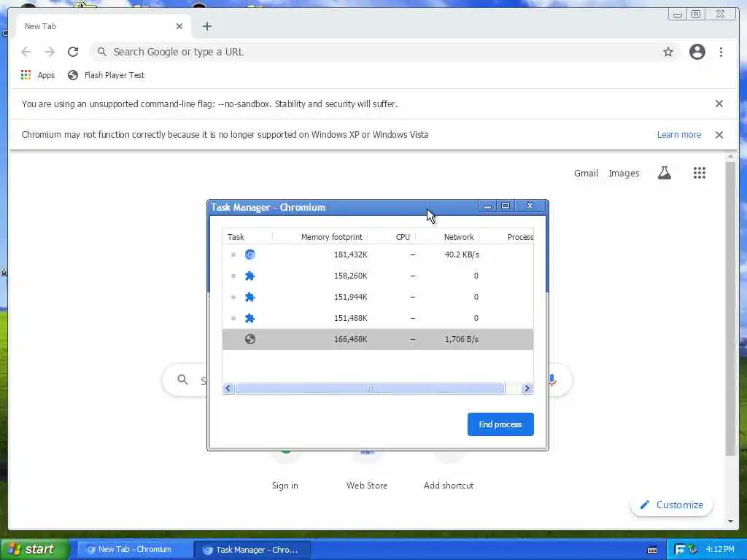Screen dimensions: 747x560
Task: Open the Customize page button
Action: [x=671, y=505]
